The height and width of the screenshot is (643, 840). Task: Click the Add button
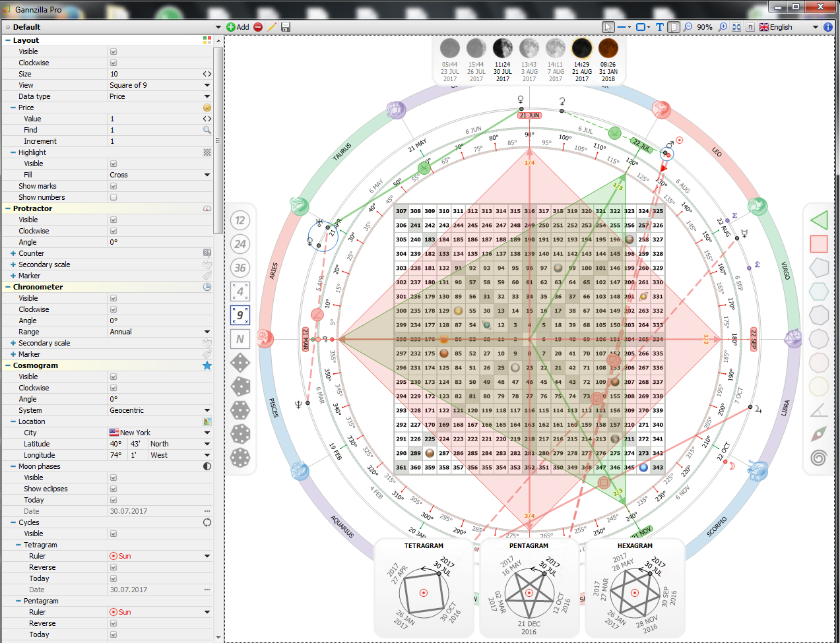coord(238,27)
